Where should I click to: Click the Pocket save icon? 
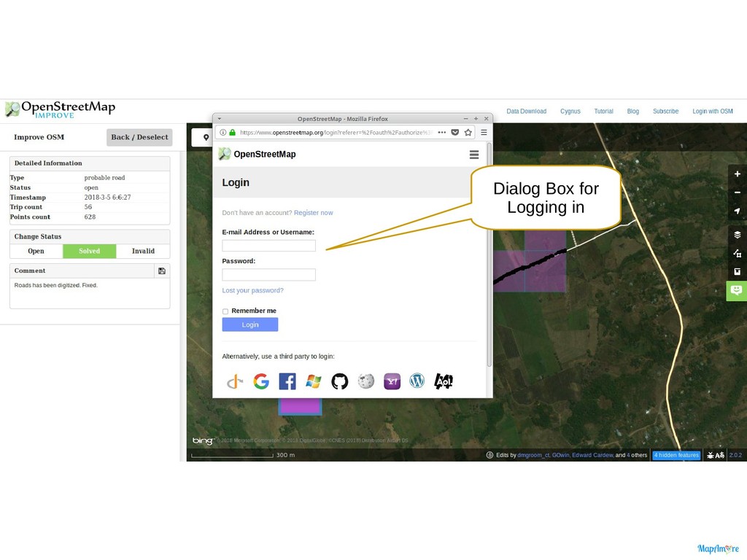click(455, 133)
